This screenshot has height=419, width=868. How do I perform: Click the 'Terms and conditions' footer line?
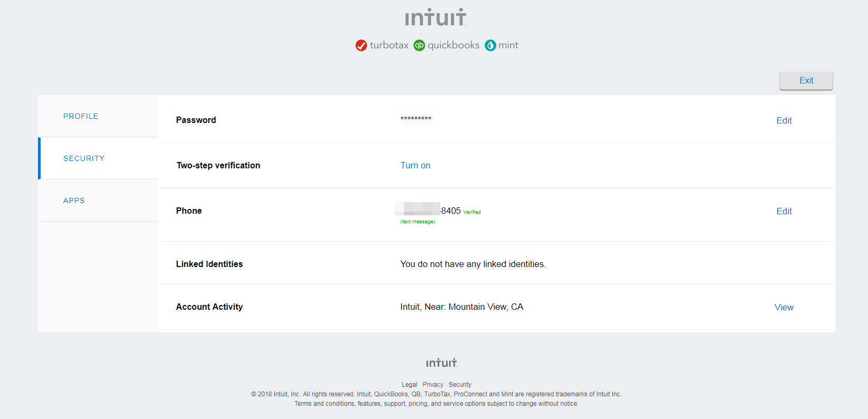click(x=437, y=404)
